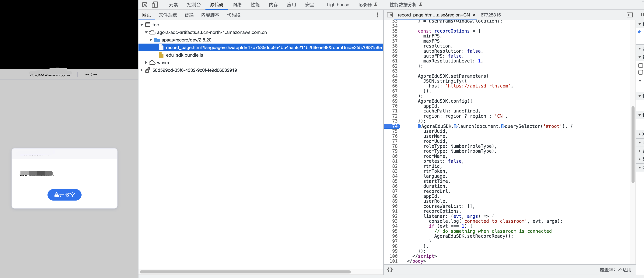This screenshot has width=644, height=278.
Task: Open the 内存 tab
Action: [x=273, y=5]
